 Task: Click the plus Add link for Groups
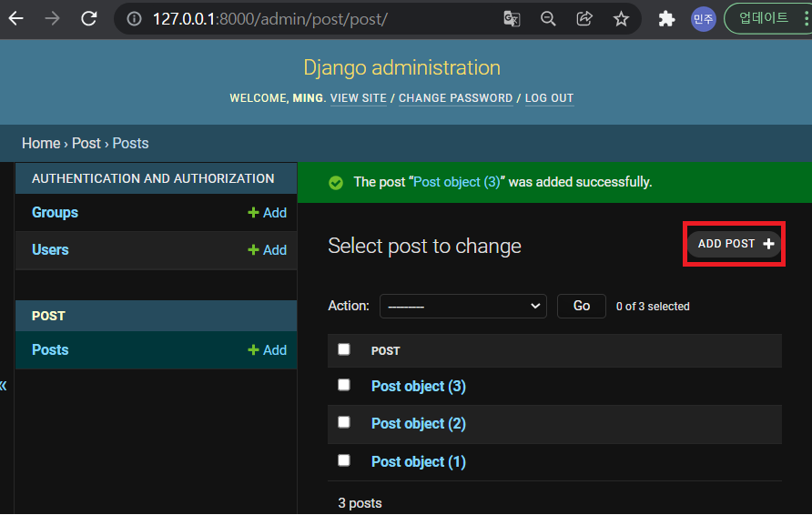268,213
